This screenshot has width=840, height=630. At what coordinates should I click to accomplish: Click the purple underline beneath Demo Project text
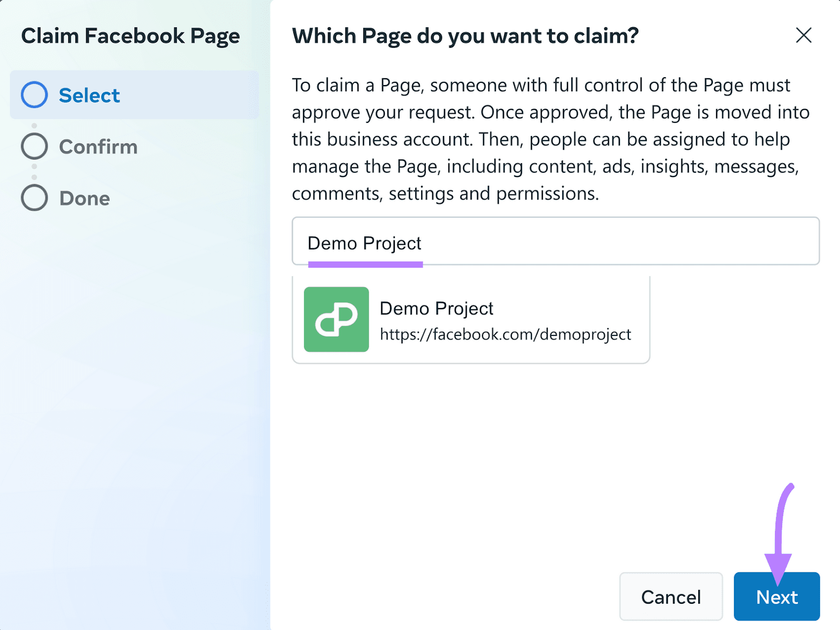tap(365, 264)
